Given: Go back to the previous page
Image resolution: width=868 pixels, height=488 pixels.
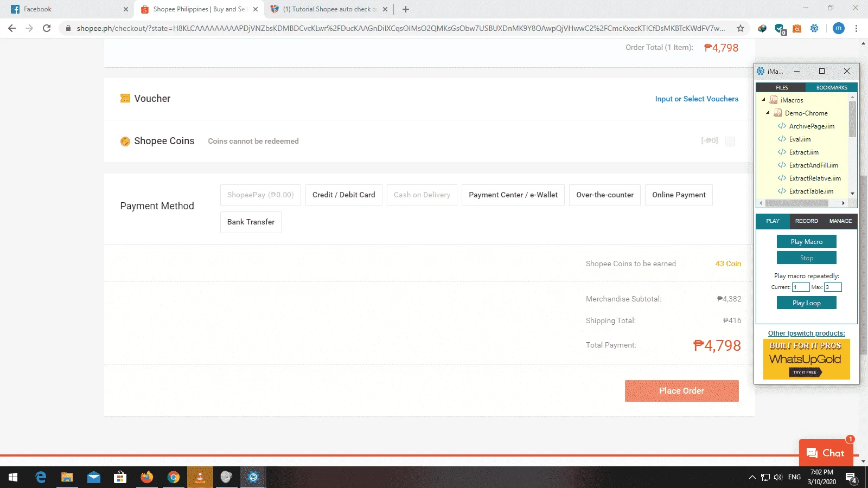Looking at the screenshot, I should pyautogui.click(x=12, y=28).
